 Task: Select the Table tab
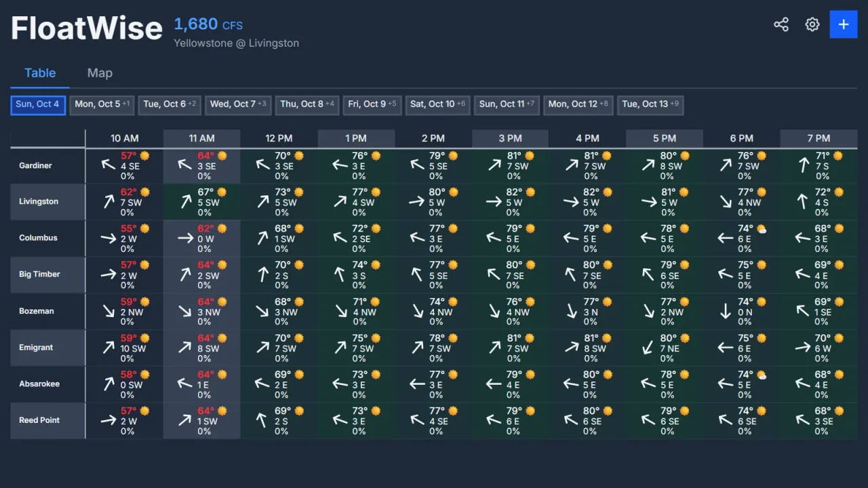(x=40, y=73)
